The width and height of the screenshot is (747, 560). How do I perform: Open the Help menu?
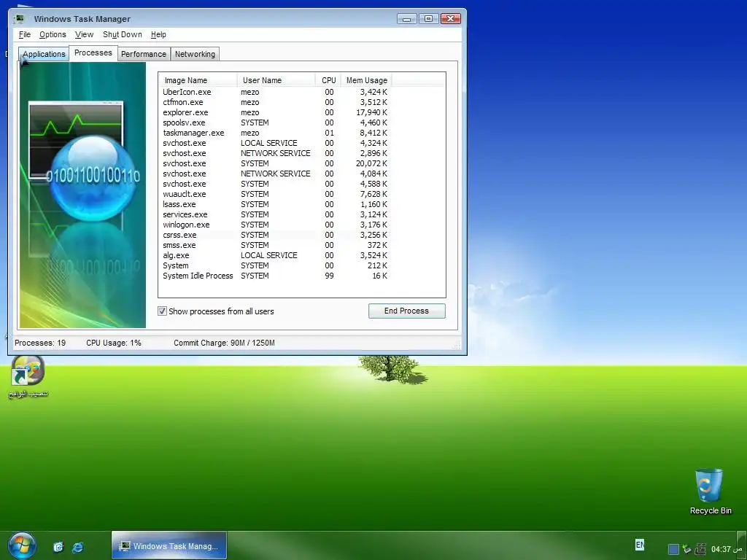[x=158, y=35]
